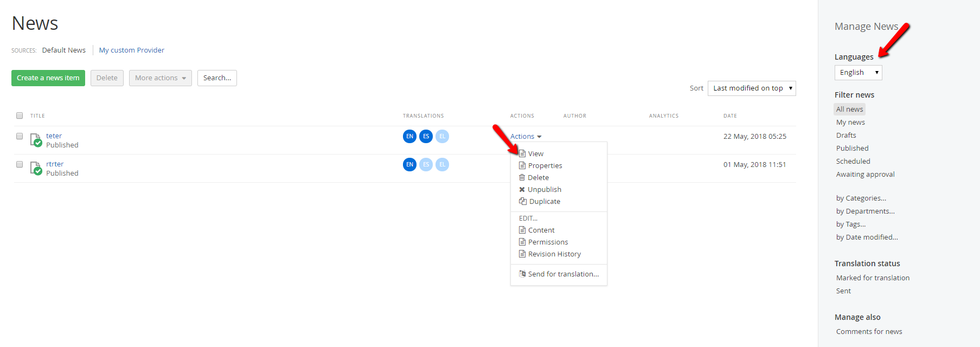The width and height of the screenshot is (980, 347).
Task: Open EN translation badge for teter
Action: (x=409, y=136)
